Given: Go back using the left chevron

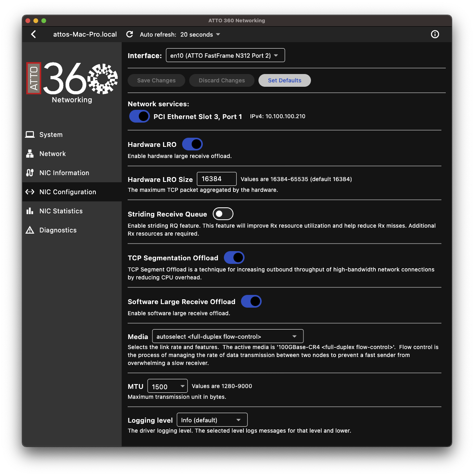Looking at the screenshot, I should pos(33,34).
